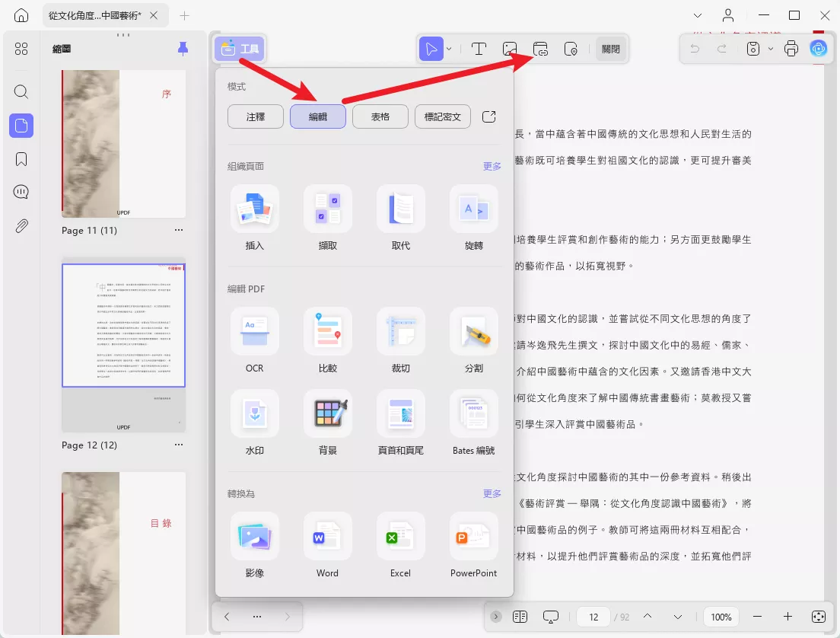Convert to 影像 image
840x638 pixels.
pyautogui.click(x=254, y=546)
